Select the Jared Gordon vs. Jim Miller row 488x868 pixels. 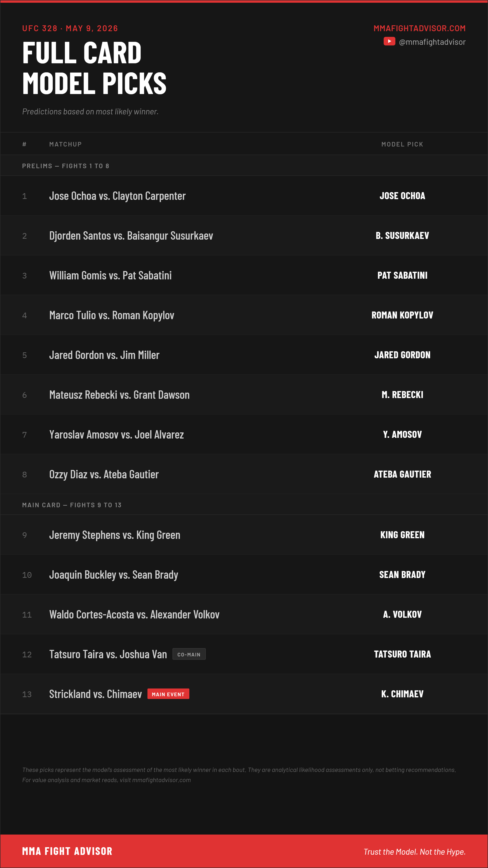(244, 355)
